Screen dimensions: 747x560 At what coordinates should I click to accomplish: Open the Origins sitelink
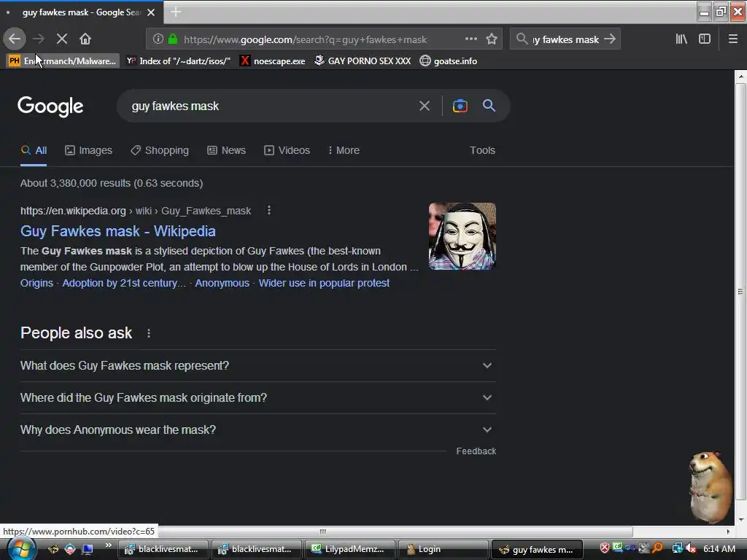click(x=36, y=283)
